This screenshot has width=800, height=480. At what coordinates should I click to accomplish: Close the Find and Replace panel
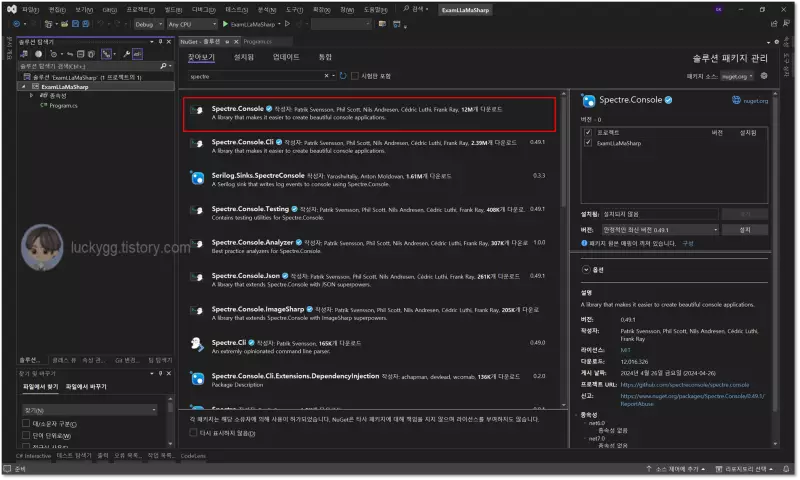(169, 374)
